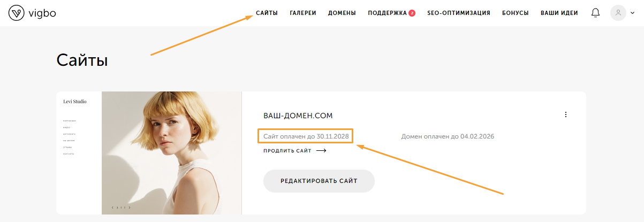Click the red support notification badge

point(412,13)
